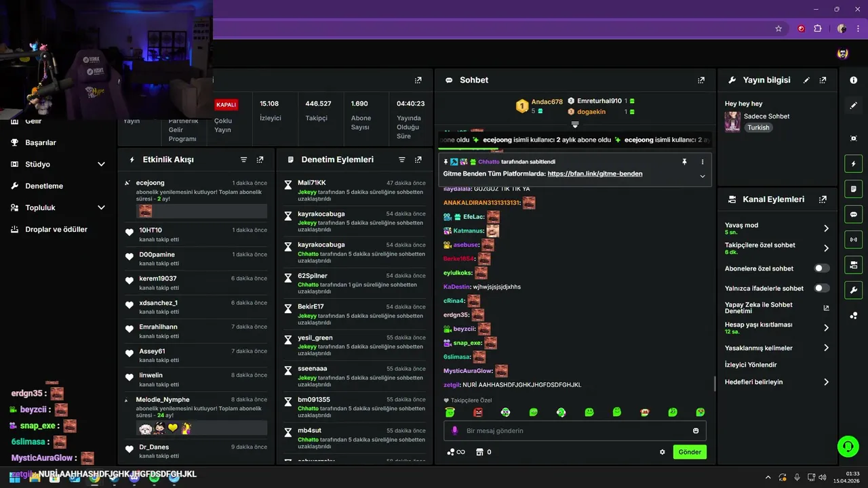Click the green Gönder button

[690, 452]
